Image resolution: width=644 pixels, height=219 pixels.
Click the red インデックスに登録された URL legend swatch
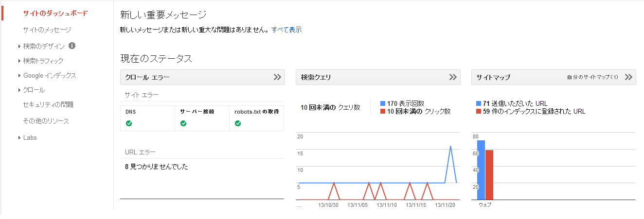click(x=479, y=111)
